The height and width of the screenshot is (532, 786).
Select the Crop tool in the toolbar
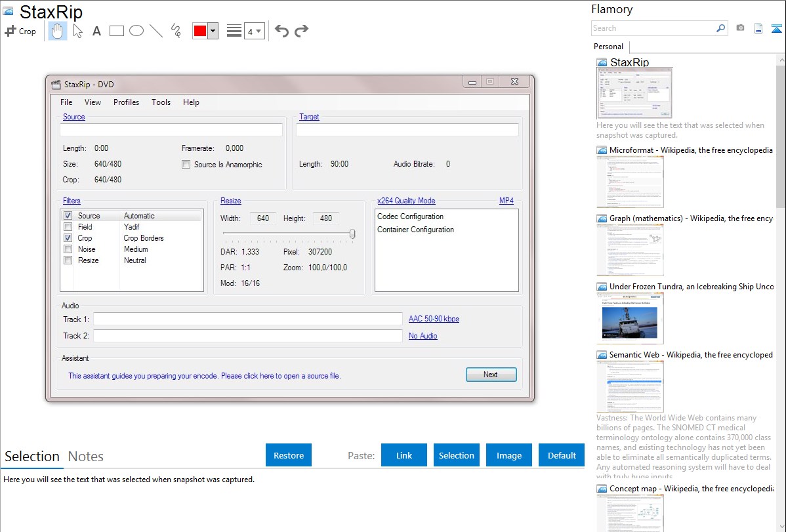pos(20,31)
